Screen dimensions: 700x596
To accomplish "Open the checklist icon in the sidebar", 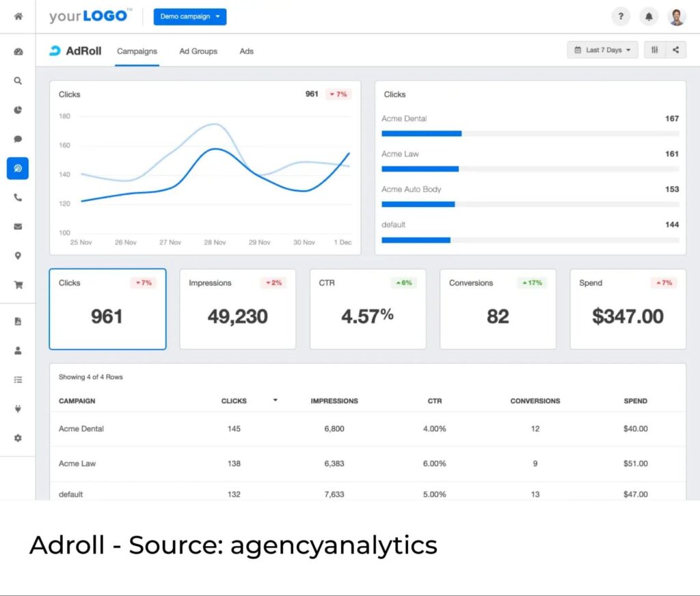I will point(18,379).
